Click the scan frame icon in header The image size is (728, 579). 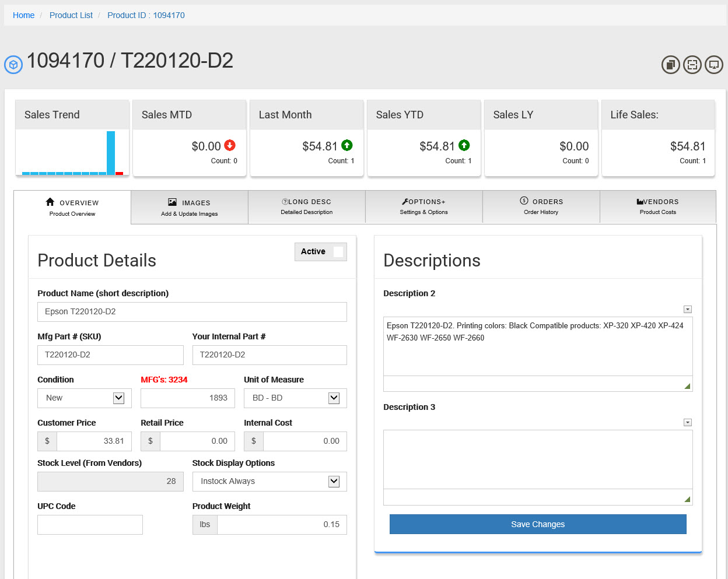click(x=692, y=65)
